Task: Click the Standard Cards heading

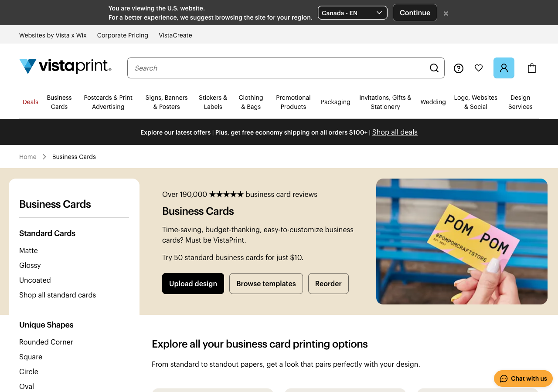Action: (x=47, y=233)
